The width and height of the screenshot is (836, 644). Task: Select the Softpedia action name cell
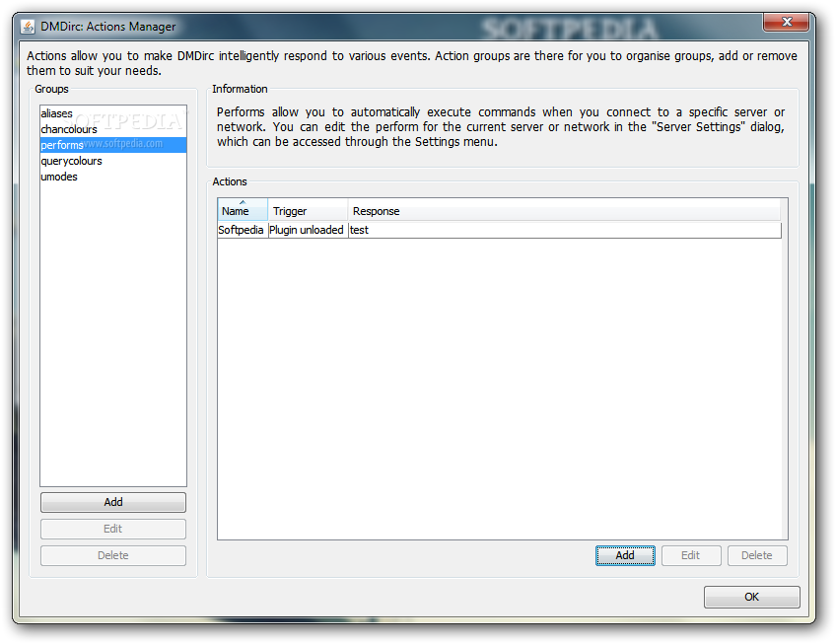click(243, 230)
